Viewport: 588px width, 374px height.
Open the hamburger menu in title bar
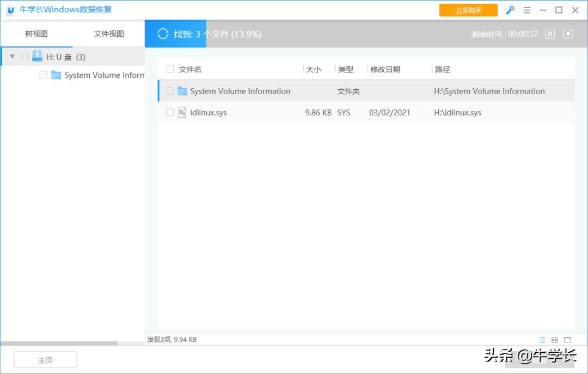[x=526, y=10]
